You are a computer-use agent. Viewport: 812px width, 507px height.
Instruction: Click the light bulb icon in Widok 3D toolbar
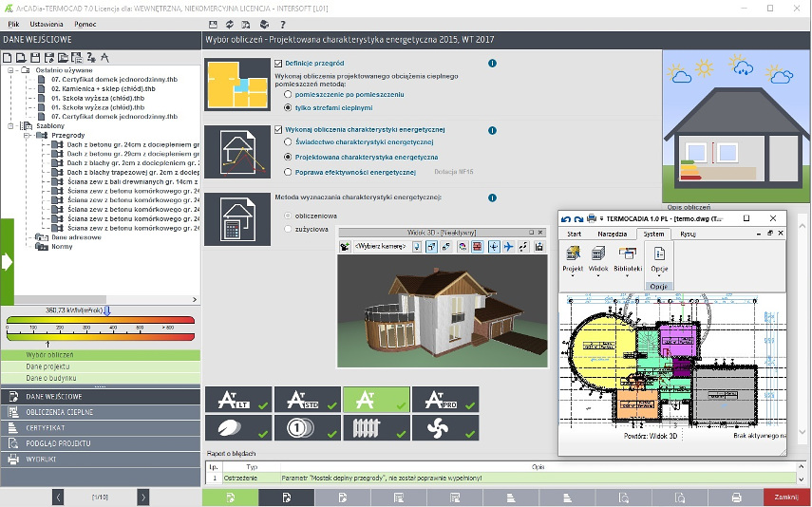click(x=417, y=247)
